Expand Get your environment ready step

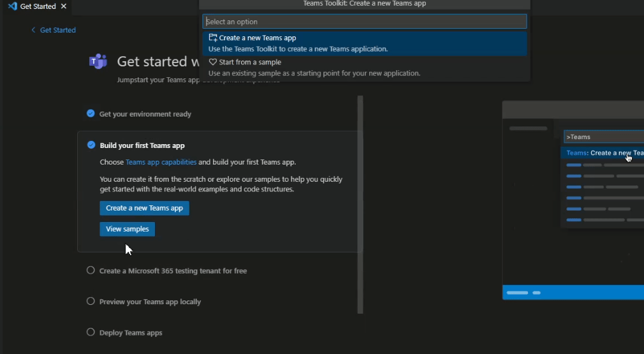click(145, 114)
